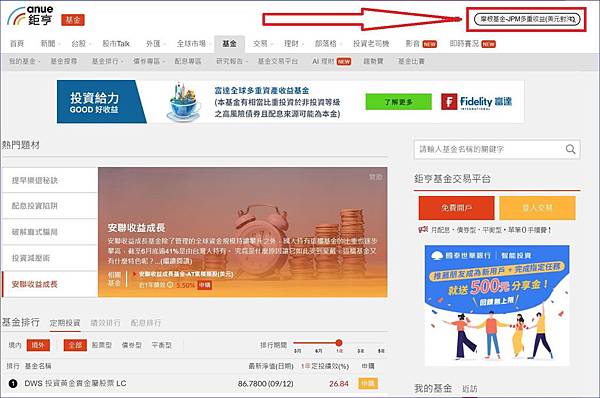Select the 債券型 fund type filter

point(131,345)
